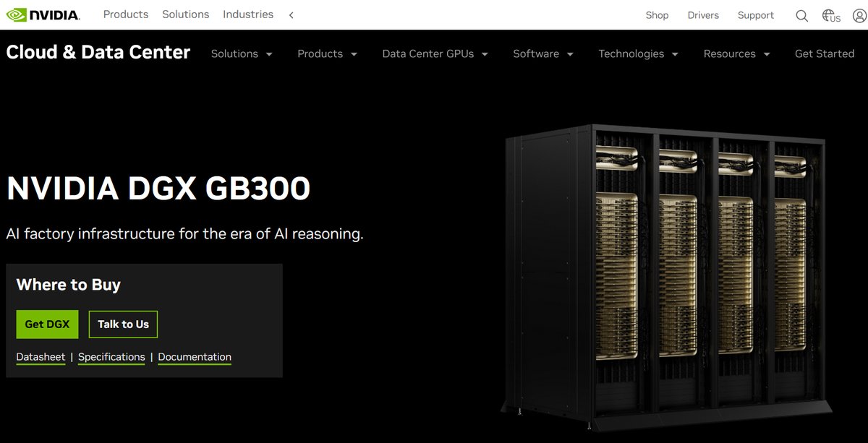Viewport: 868px width, 443px height.
Task: Go to the Drivers page
Action: tap(703, 15)
